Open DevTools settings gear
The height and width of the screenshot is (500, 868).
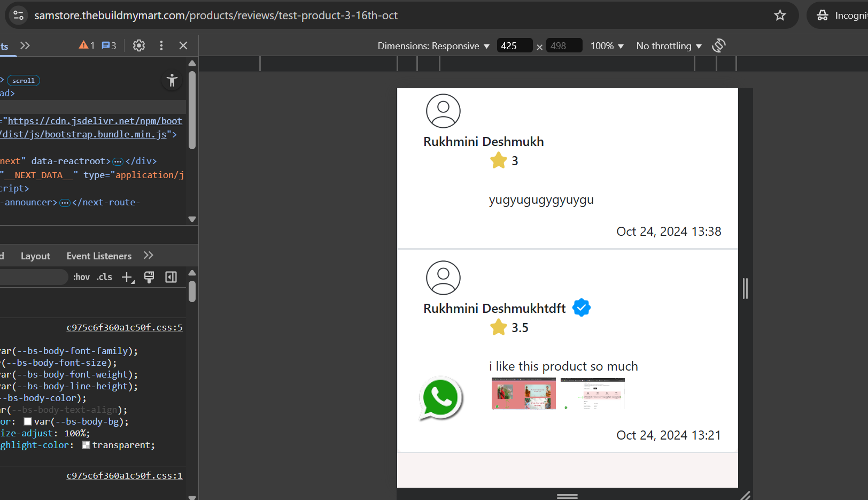point(139,45)
